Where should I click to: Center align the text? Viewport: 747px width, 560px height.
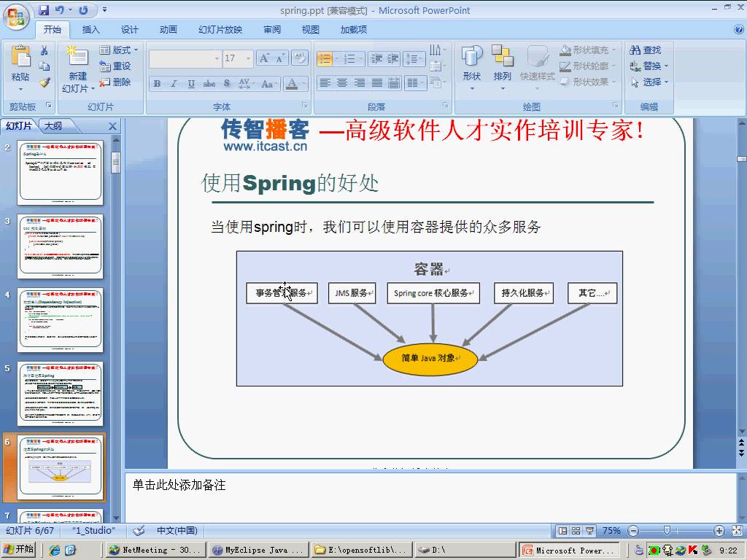click(x=342, y=83)
